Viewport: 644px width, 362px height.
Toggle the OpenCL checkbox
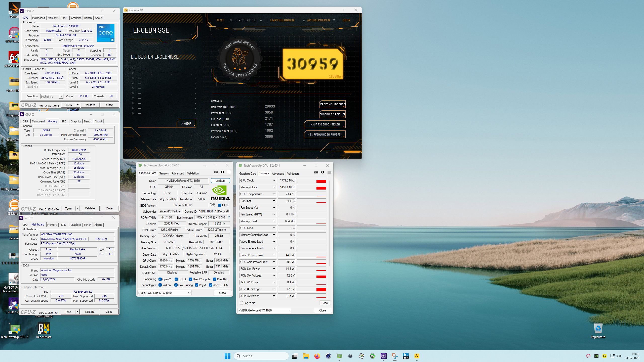click(160, 279)
